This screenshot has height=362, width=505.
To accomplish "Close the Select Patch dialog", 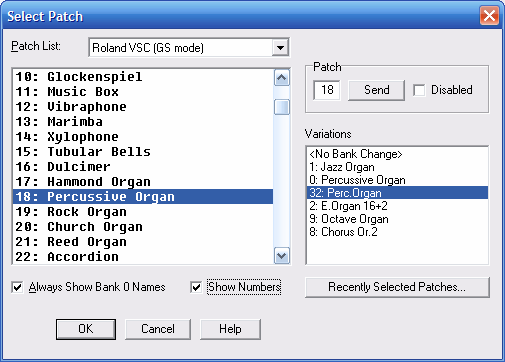I will pyautogui.click(x=489, y=16).
